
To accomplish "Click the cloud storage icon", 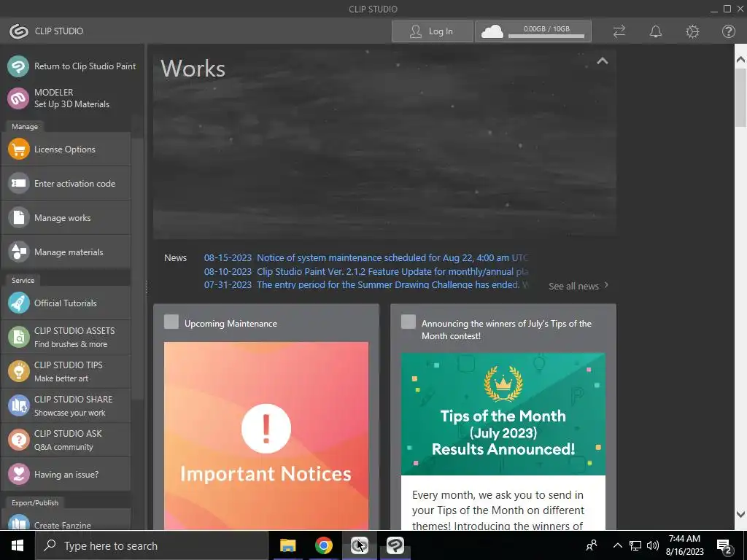I will click(x=492, y=31).
